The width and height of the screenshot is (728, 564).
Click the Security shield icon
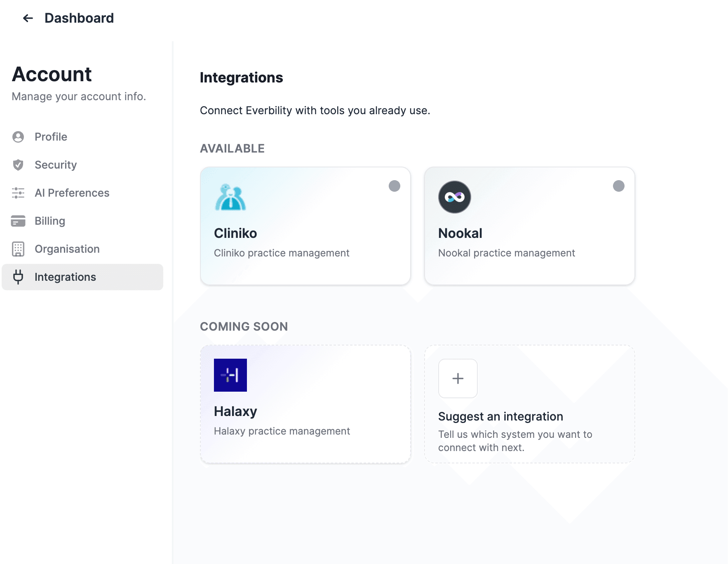coord(18,165)
